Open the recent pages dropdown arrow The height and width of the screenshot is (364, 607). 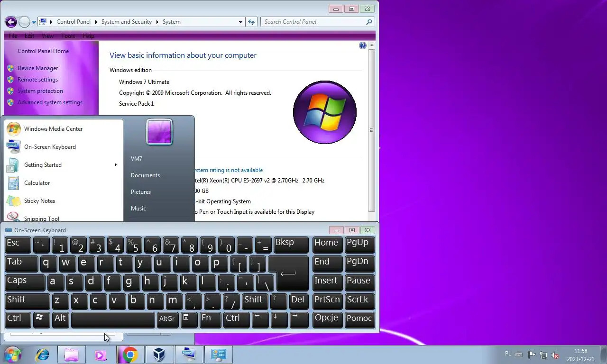pyautogui.click(x=34, y=22)
